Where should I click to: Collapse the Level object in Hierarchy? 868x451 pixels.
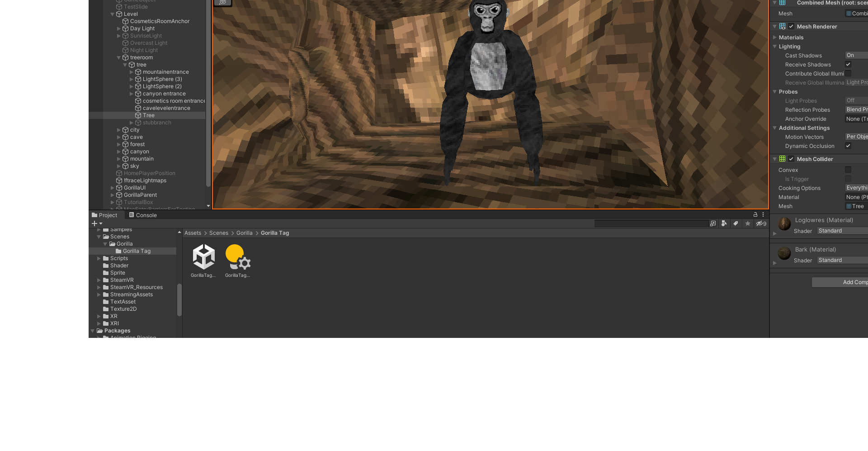coord(113,14)
